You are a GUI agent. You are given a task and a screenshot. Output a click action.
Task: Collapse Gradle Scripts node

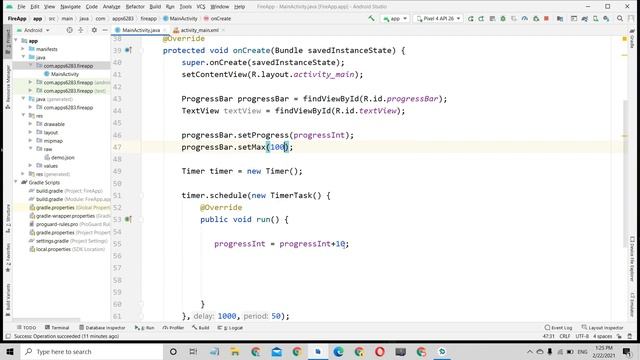(x=16, y=182)
